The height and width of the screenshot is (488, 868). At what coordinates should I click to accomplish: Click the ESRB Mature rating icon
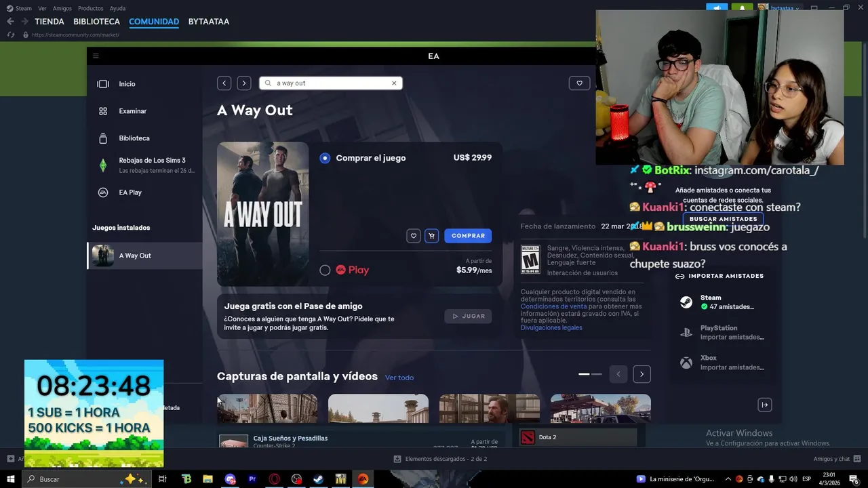click(530, 260)
